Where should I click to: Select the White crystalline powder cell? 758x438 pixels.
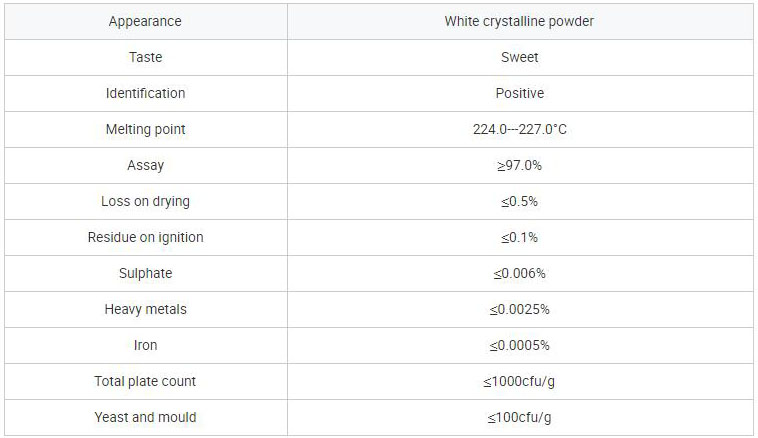519,21
